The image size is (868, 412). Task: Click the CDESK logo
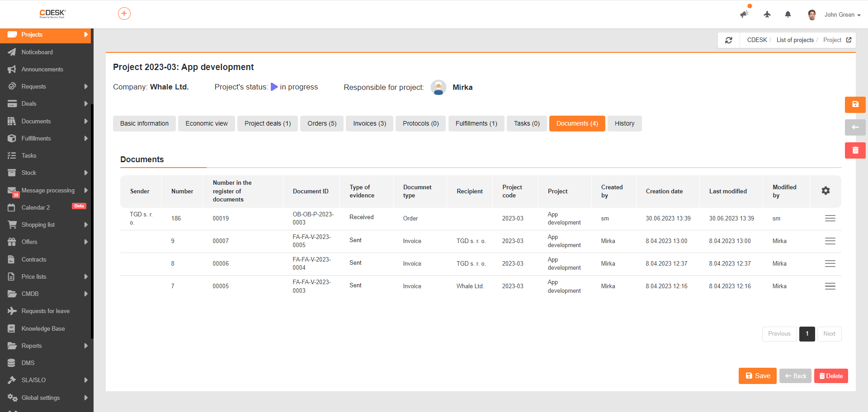[x=52, y=14]
